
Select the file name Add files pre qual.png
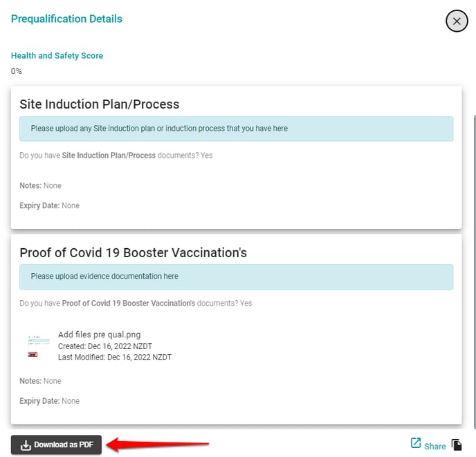(x=99, y=335)
